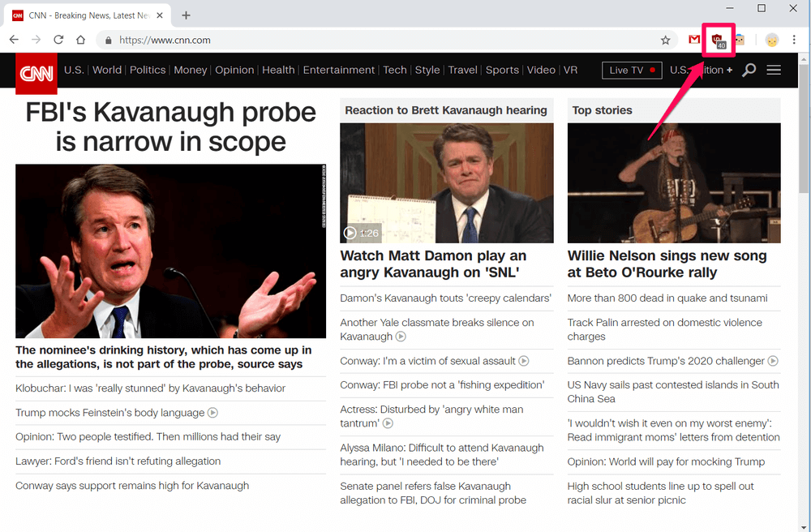811x532 pixels.
Task: Navigate to the Opinion section
Action: click(234, 70)
